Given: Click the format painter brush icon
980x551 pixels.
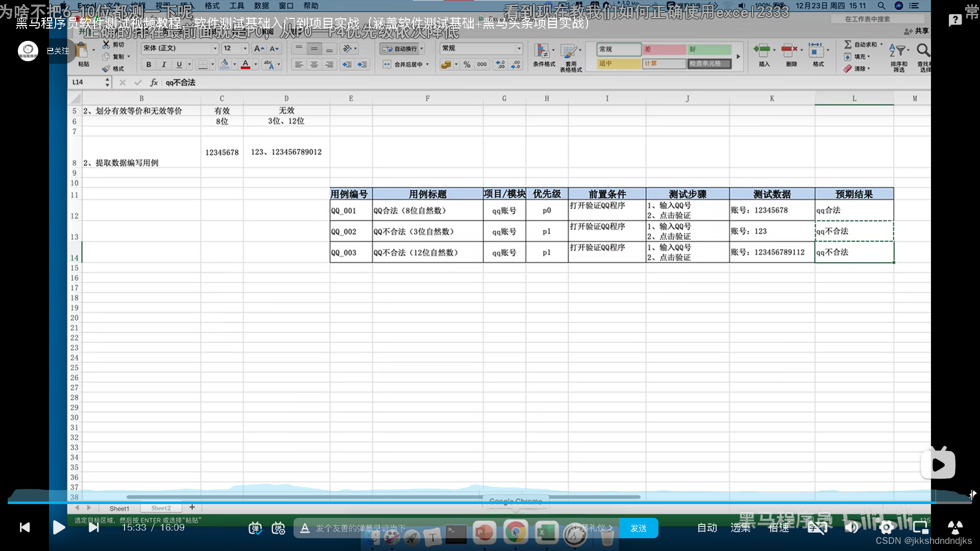Looking at the screenshot, I should pyautogui.click(x=106, y=69).
